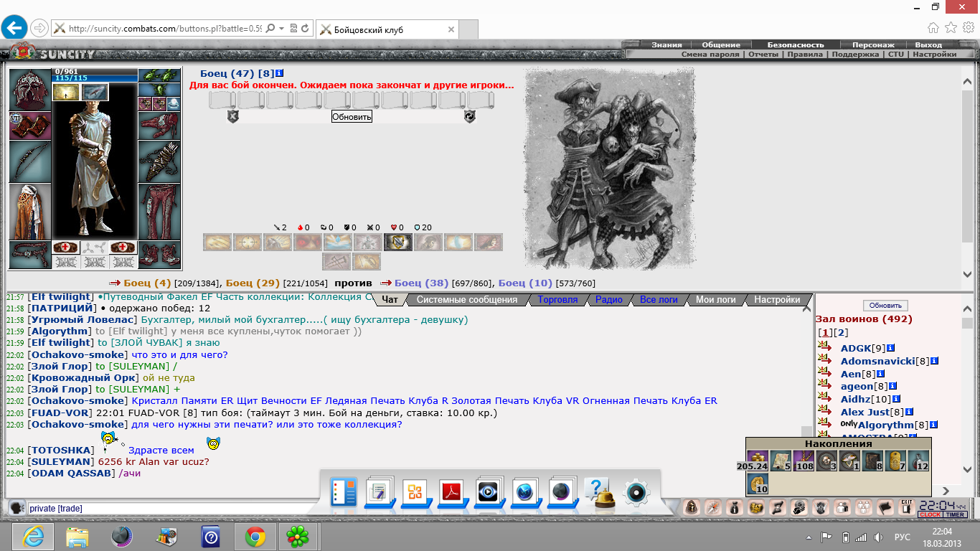The image size is (980, 551).
Task: Click the belt equipment slot
Action: (x=29, y=255)
